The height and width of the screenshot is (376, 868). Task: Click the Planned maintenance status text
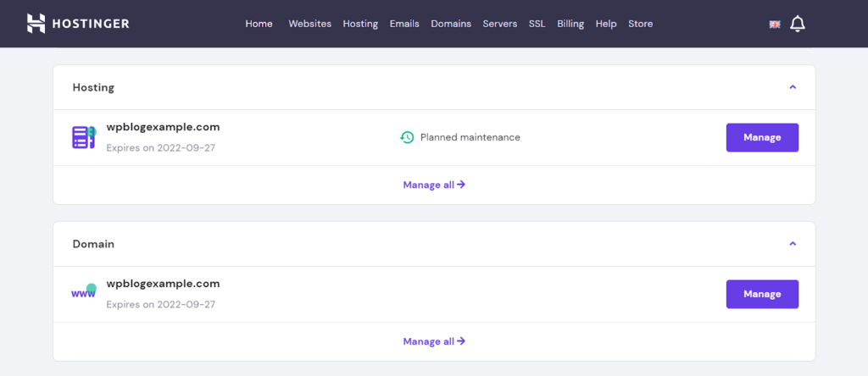pyautogui.click(x=470, y=137)
